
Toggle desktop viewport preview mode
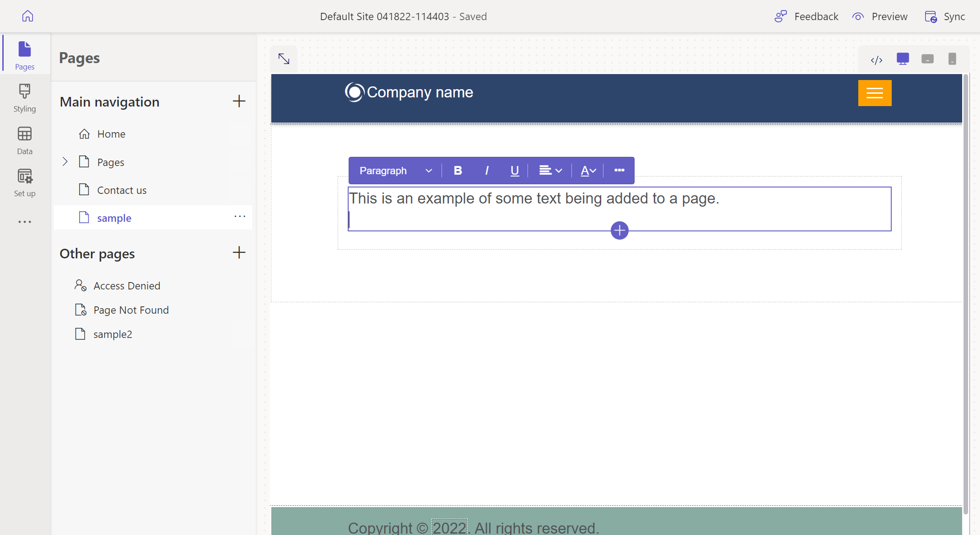coord(902,58)
